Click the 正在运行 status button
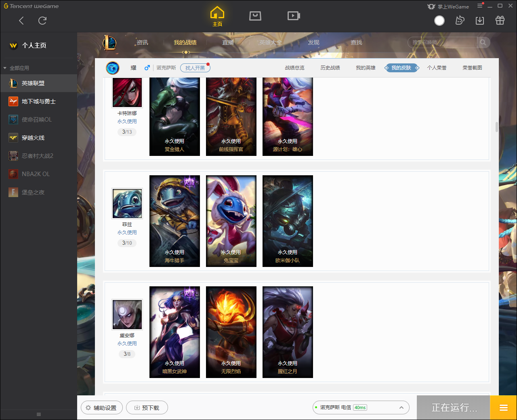This screenshot has width=517, height=420. coord(454,407)
